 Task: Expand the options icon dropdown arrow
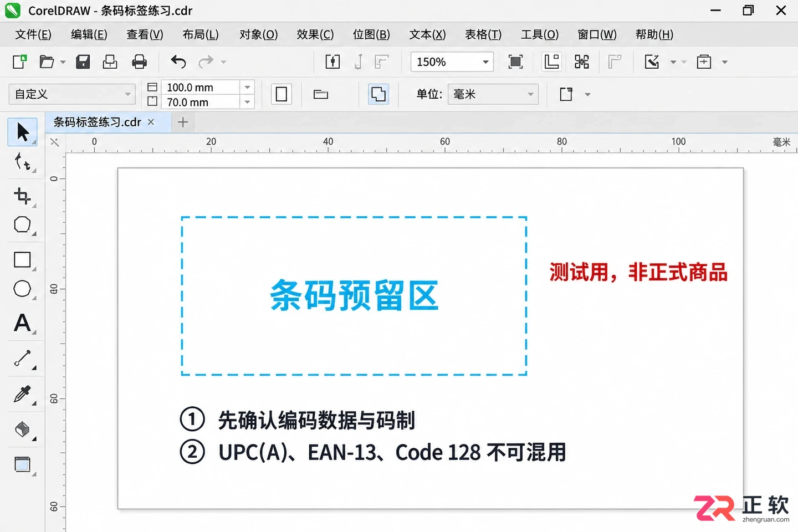click(x=673, y=62)
